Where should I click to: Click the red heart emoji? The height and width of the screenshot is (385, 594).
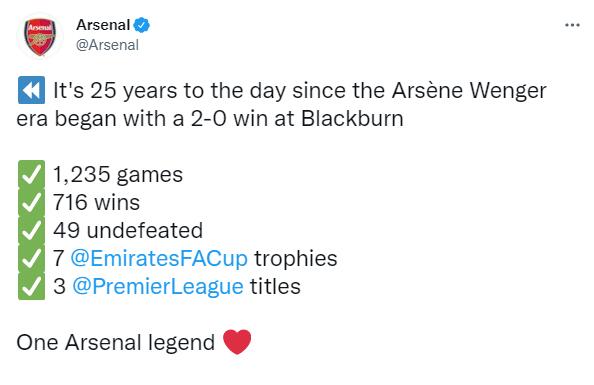[237, 342]
